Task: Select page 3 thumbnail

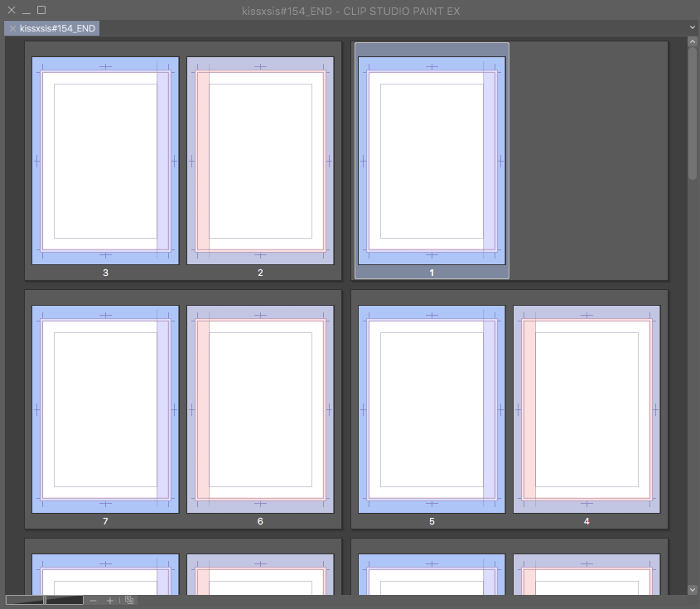Action: tap(105, 161)
